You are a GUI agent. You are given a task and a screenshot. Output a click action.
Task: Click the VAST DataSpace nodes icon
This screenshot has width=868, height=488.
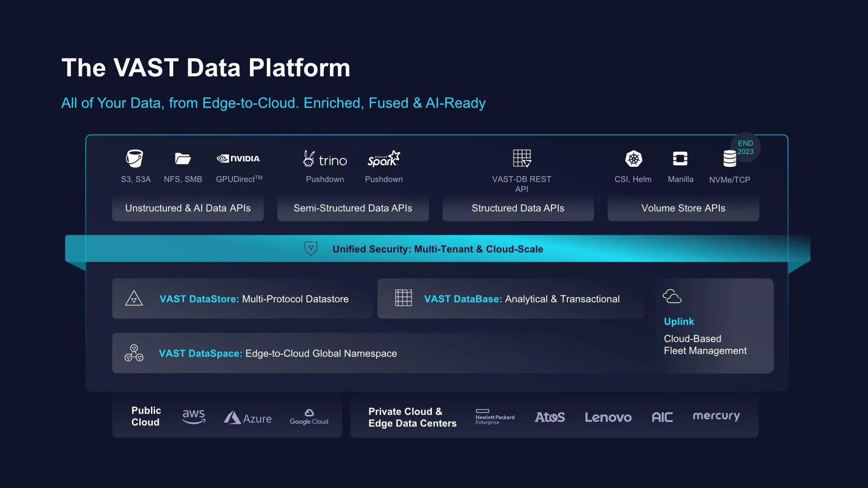[134, 353]
